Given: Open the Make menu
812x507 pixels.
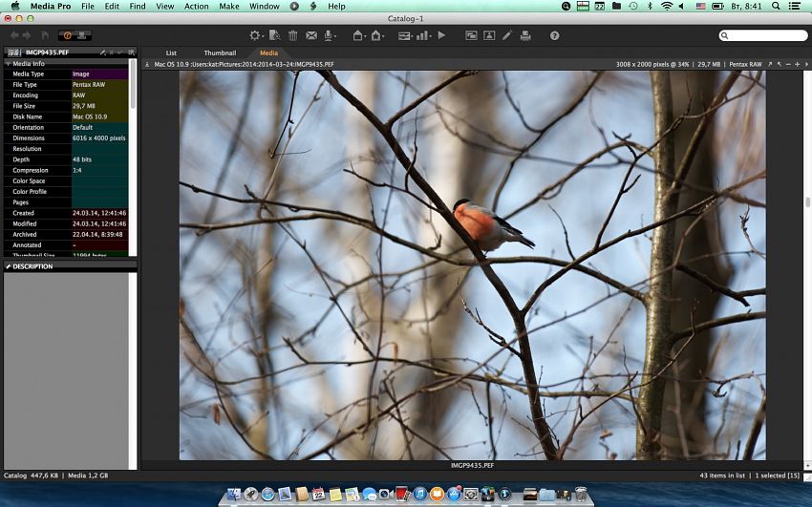Looking at the screenshot, I should (x=229, y=7).
